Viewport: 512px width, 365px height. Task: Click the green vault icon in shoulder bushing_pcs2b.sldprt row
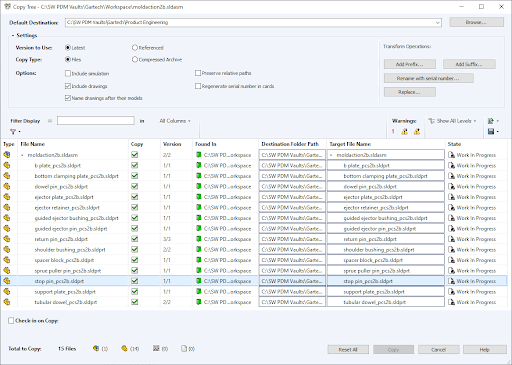point(199,249)
